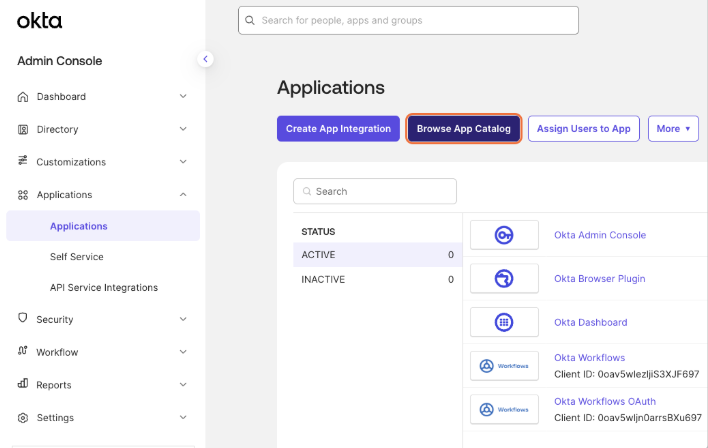Click the Okta Workflows OAuth logo thumbnail
The image size is (708, 448).
[504, 409]
